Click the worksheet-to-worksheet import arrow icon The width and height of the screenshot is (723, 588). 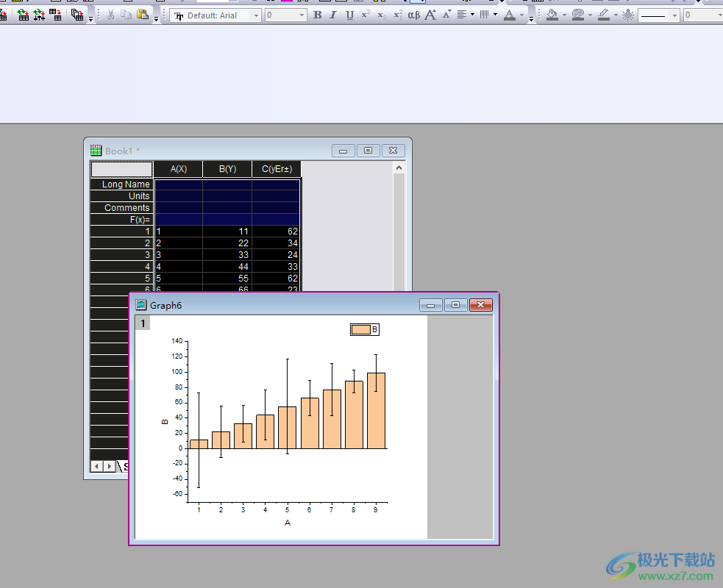(55, 15)
